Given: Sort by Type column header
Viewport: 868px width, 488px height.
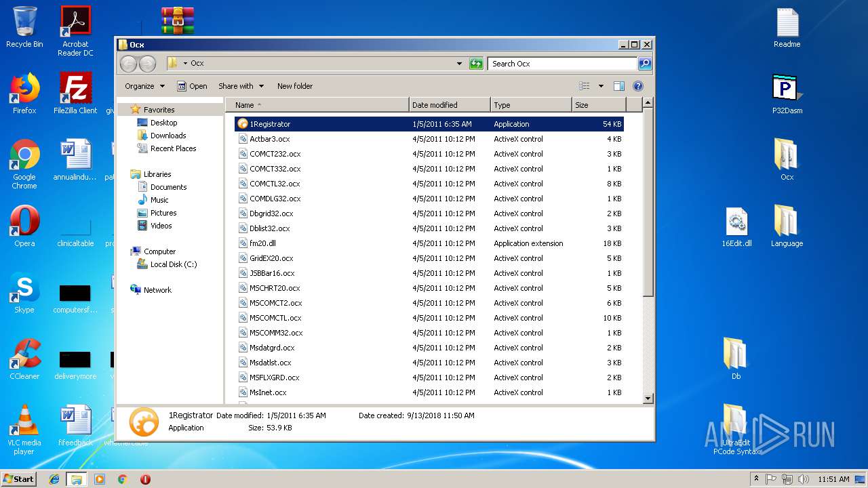Looking at the screenshot, I should (531, 105).
